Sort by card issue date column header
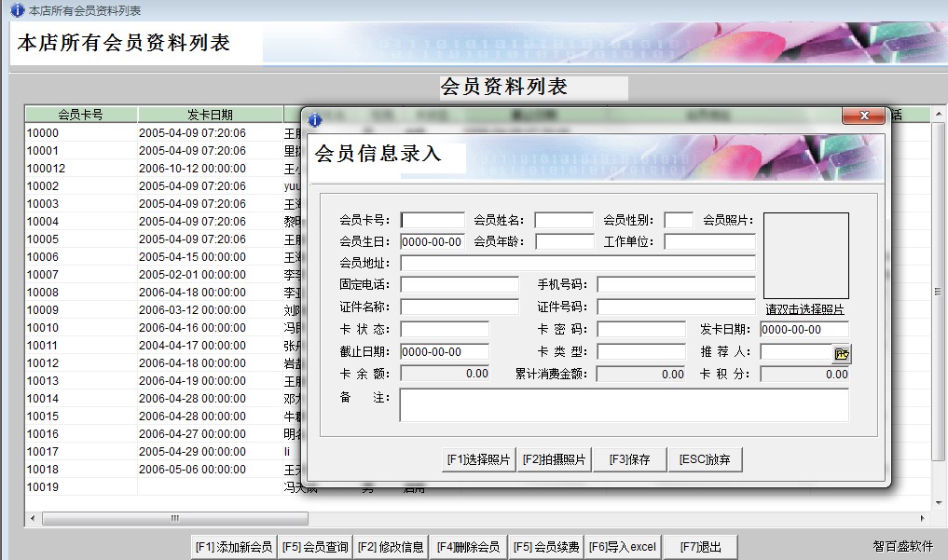Viewport: 948px width, 560px height. 211,115
